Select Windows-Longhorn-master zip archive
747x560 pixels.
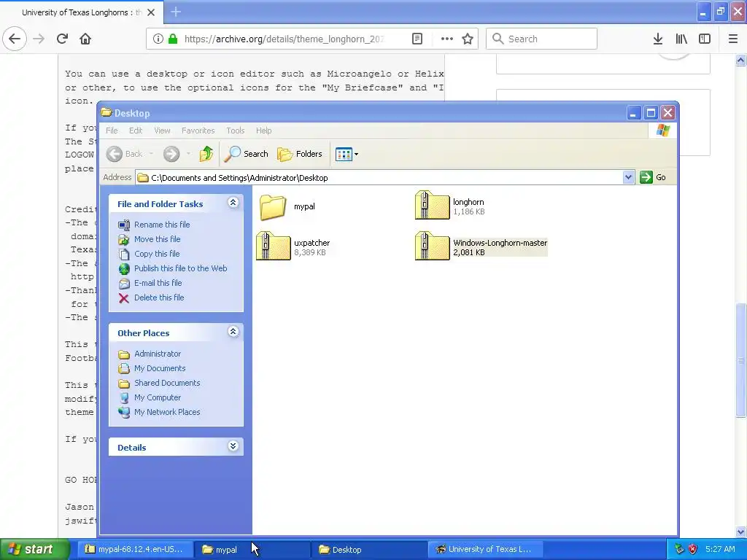[432, 246]
